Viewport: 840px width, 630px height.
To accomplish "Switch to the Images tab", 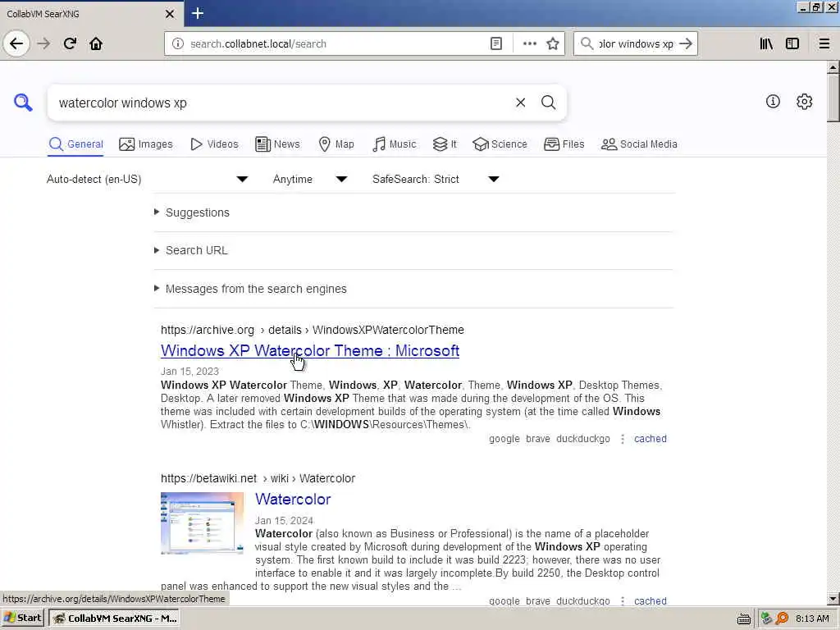I will (x=146, y=144).
